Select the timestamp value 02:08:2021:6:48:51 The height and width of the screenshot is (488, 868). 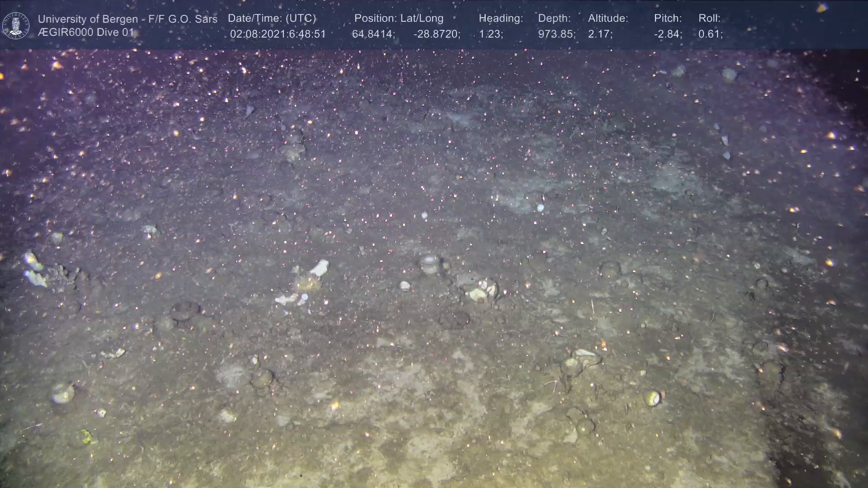278,34
